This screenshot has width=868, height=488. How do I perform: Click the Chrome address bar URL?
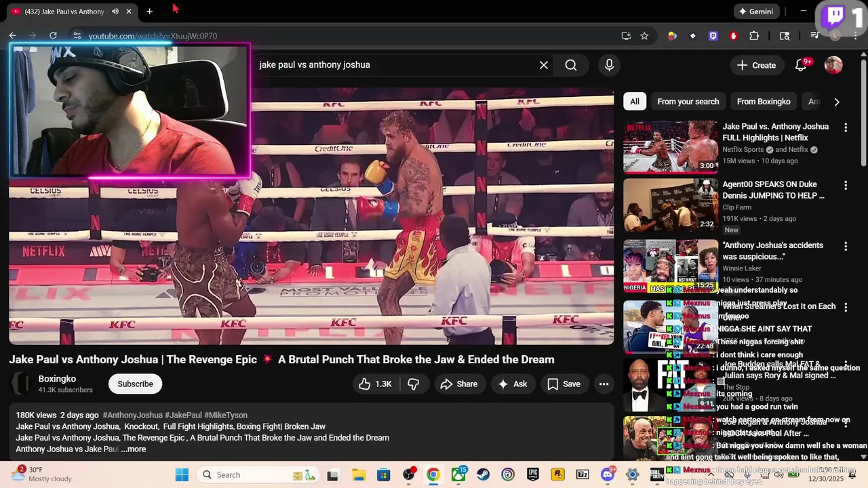click(153, 36)
